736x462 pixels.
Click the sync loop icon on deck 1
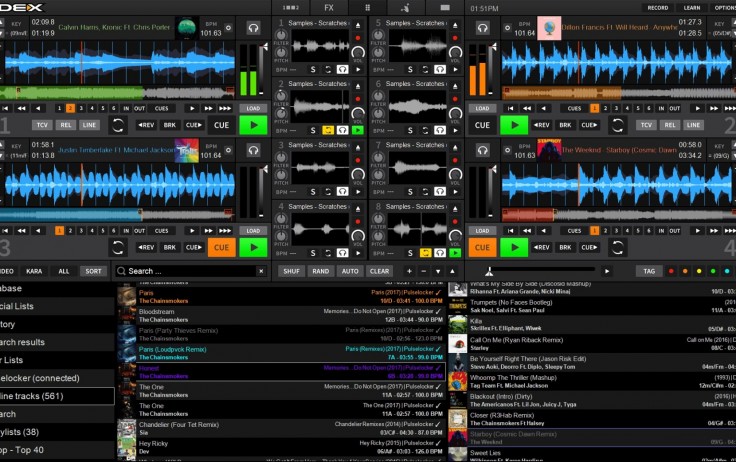pos(119,125)
